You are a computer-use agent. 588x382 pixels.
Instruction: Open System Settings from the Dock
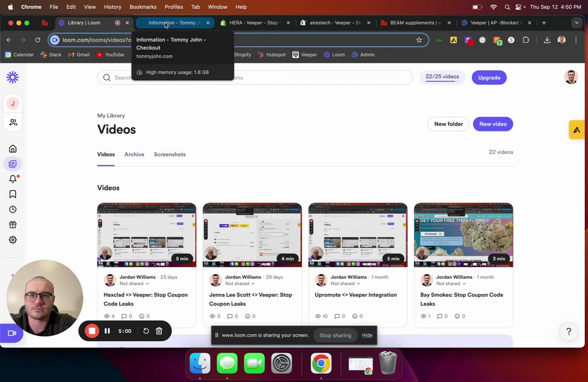pyautogui.click(x=281, y=364)
